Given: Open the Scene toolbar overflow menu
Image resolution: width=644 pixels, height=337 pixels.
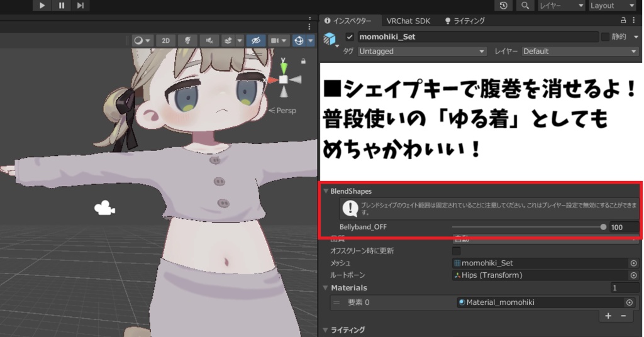Looking at the screenshot, I should point(309,26).
